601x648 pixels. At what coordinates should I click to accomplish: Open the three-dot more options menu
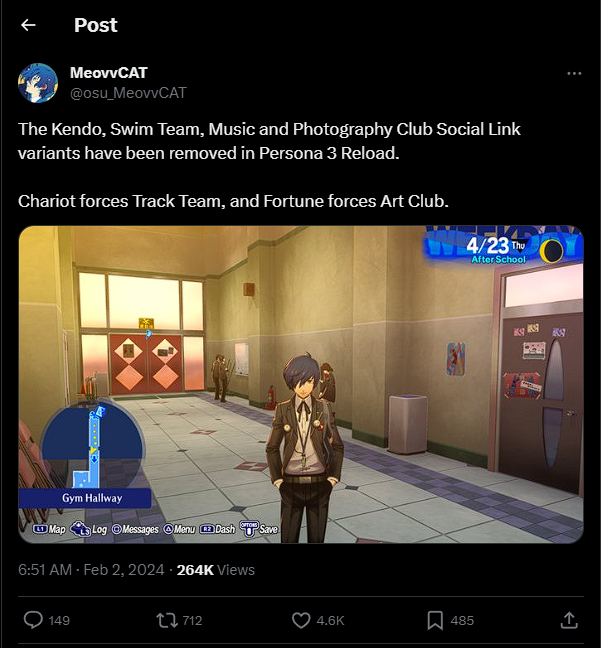574,74
